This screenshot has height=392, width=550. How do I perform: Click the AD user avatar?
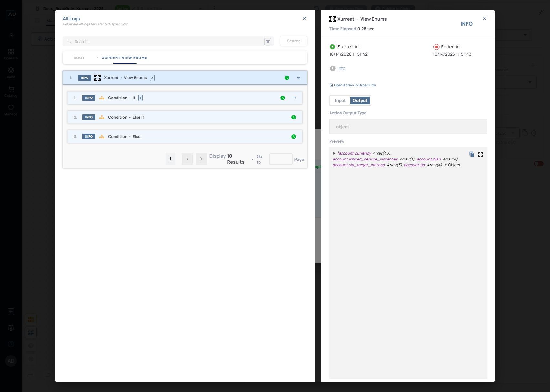click(11, 361)
